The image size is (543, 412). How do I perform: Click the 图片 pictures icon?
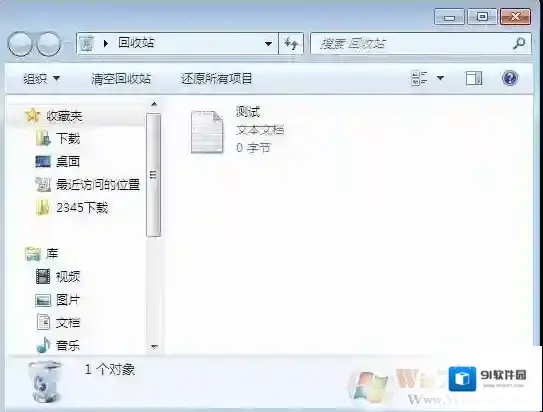(x=43, y=300)
